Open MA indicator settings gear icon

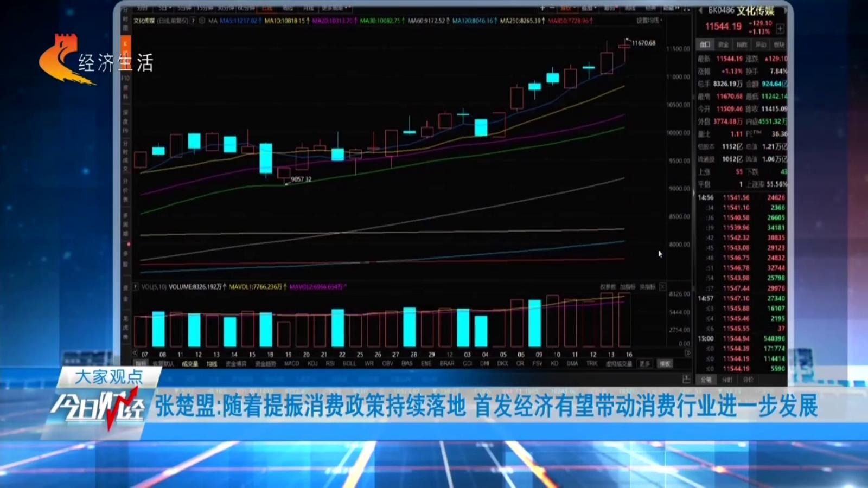202,21
